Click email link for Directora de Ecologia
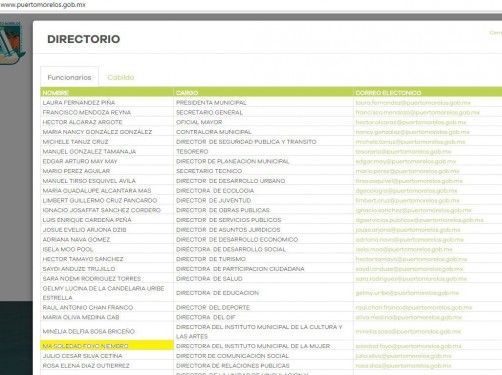The width and height of the screenshot is (502, 375). 406,191
